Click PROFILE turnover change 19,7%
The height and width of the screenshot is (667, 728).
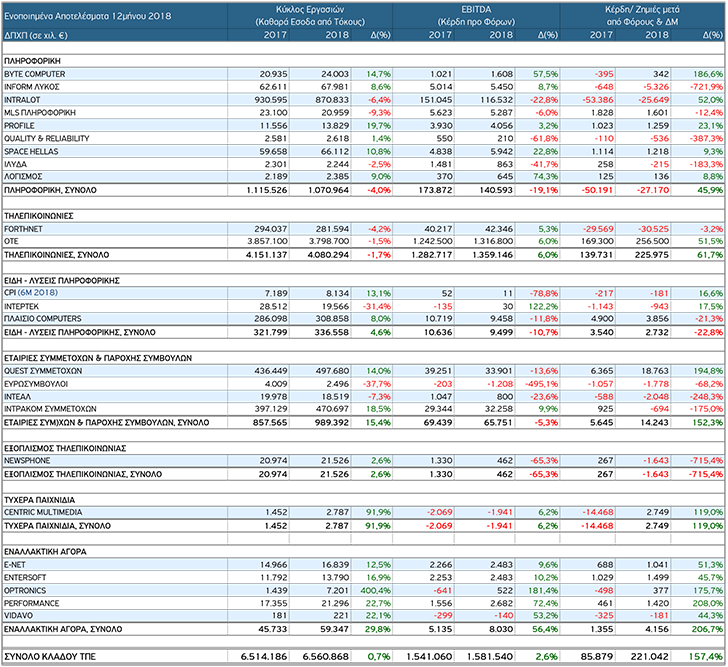point(379,126)
